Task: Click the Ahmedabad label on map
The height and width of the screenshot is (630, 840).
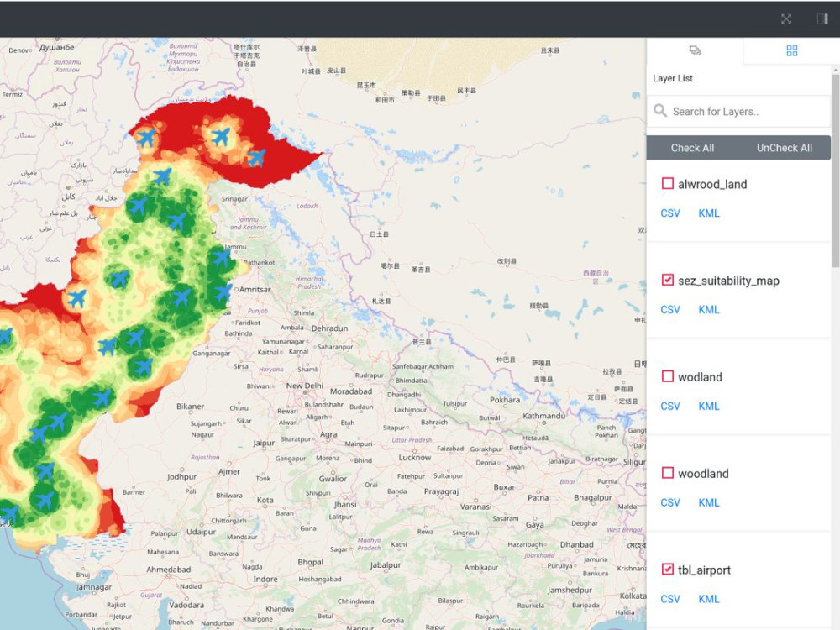Action: pyautogui.click(x=169, y=570)
